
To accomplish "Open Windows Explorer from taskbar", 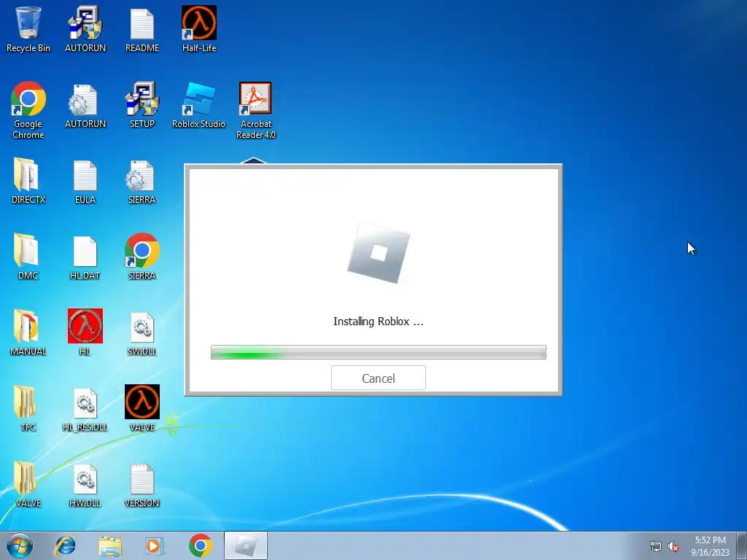I will coord(111,545).
